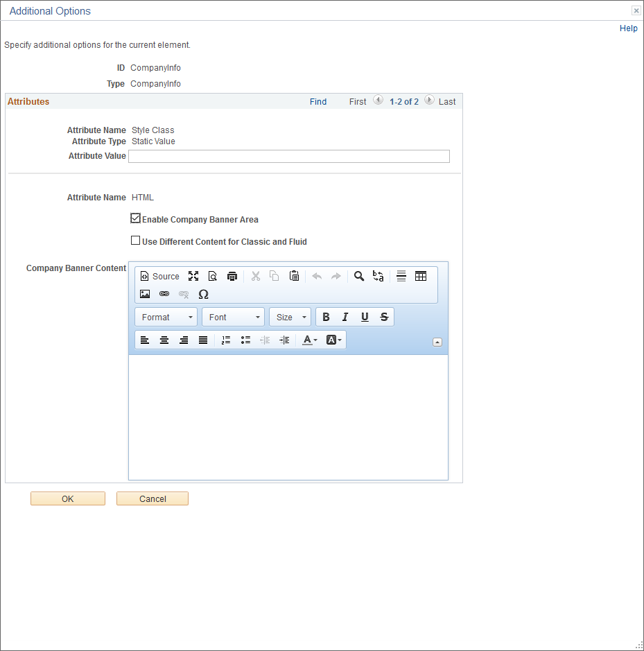
Task: Insert a numbered list
Action: [226, 340]
